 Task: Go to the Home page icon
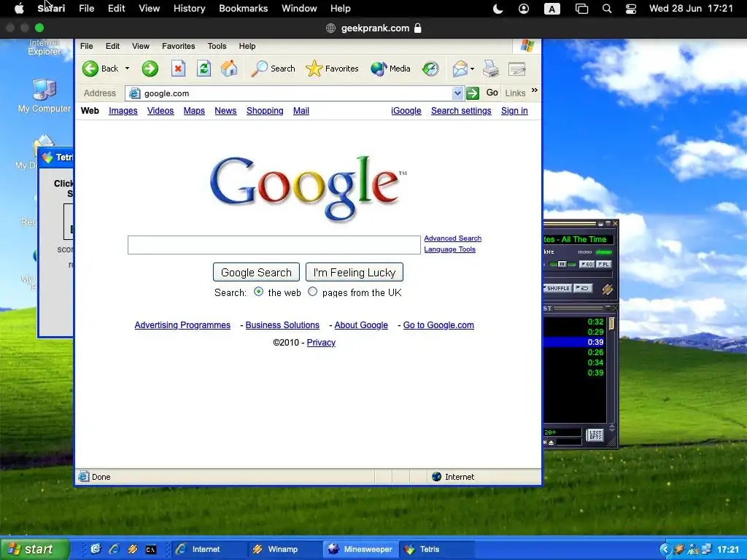[229, 69]
